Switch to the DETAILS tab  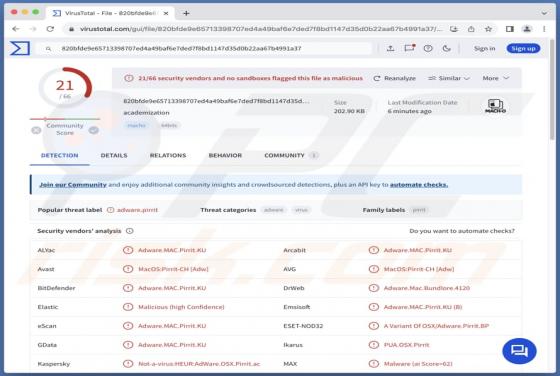[x=114, y=155]
